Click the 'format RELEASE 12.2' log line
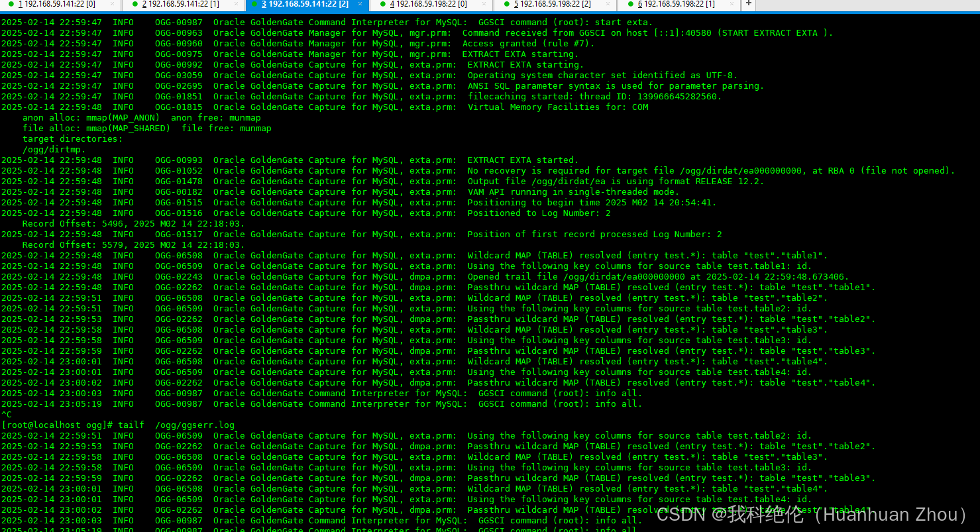The width and height of the screenshot is (980, 532). [382, 182]
